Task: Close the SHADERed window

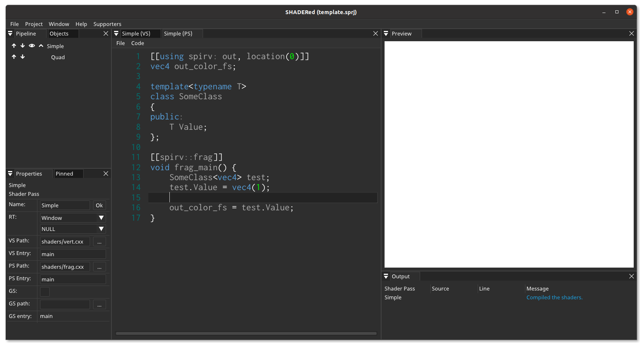Action: [x=630, y=12]
